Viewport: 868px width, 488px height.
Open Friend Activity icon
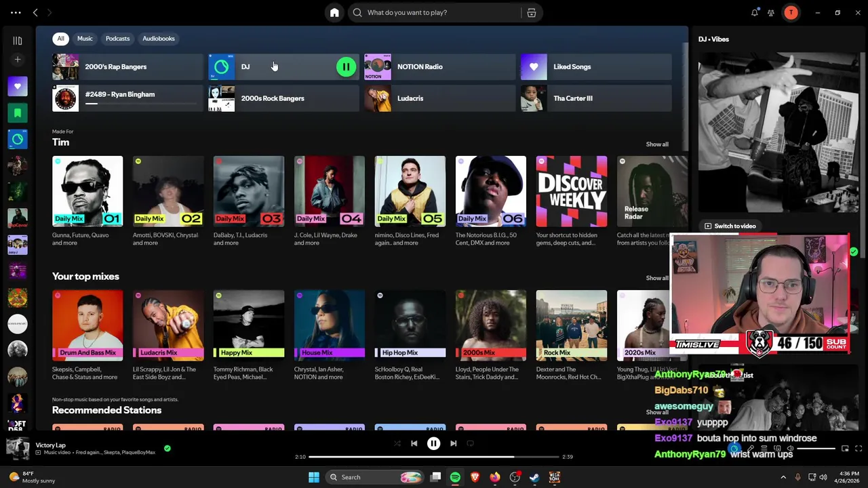(x=771, y=12)
